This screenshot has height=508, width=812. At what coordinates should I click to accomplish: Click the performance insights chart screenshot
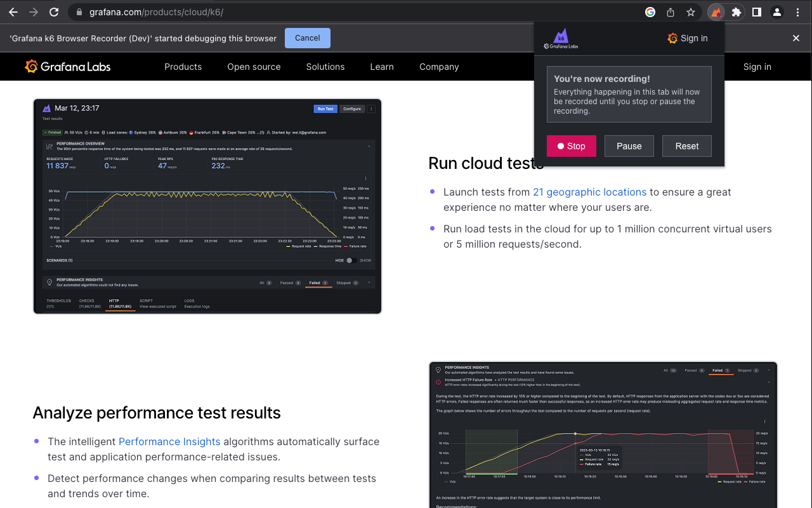click(x=603, y=435)
